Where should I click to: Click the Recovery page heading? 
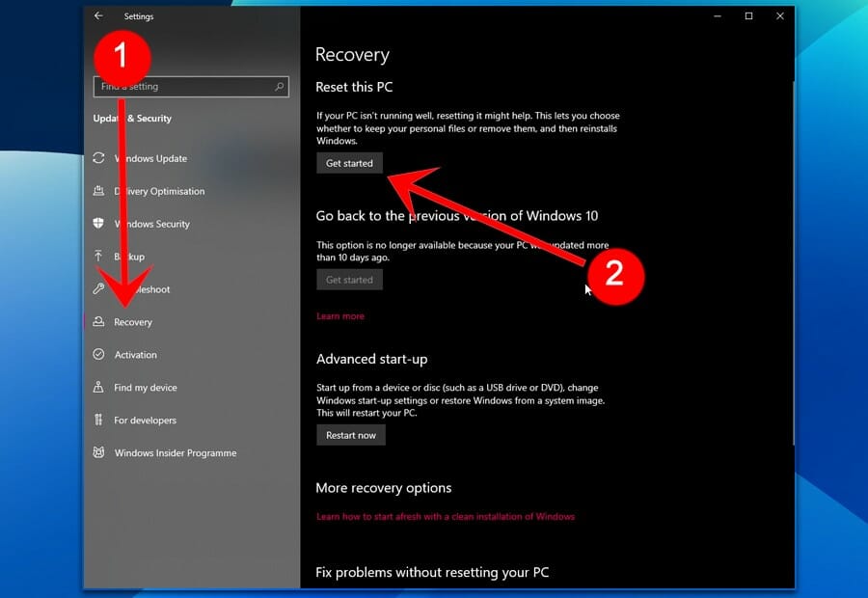(352, 55)
